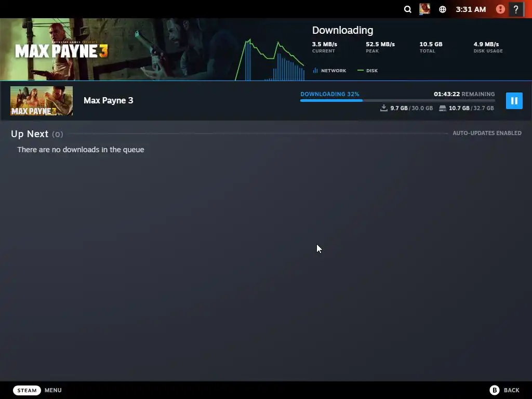The width and height of the screenshot is (532, 399).
Task: Click the Max Payne 3 thumbnail
Action: (42, 101)
